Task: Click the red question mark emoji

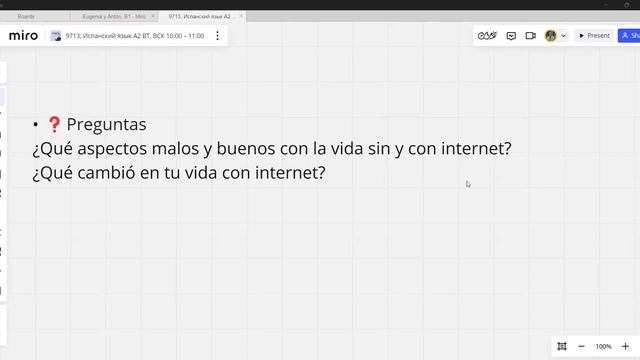Action: [54, 124]
